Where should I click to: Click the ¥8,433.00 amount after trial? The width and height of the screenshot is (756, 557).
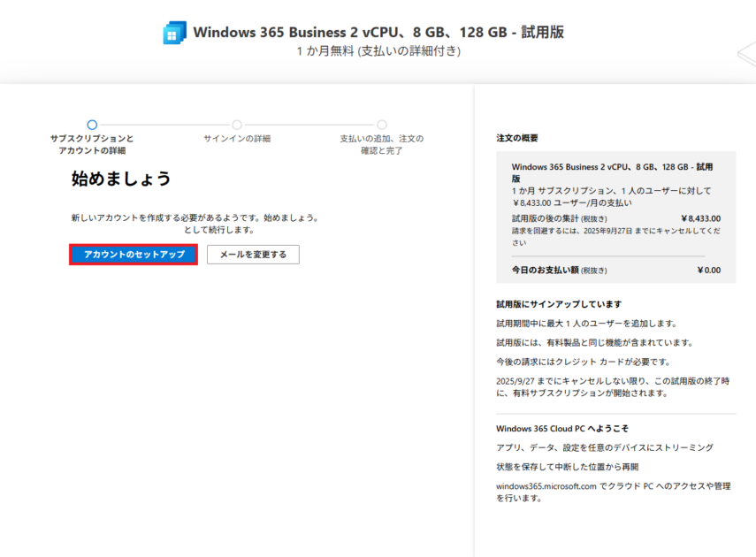(x=701, y=218)
